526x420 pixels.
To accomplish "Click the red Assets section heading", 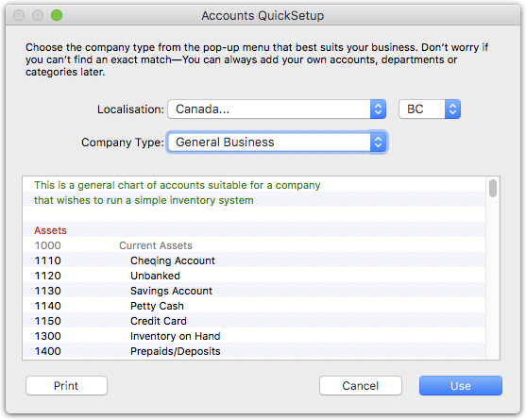I will 50,230.
